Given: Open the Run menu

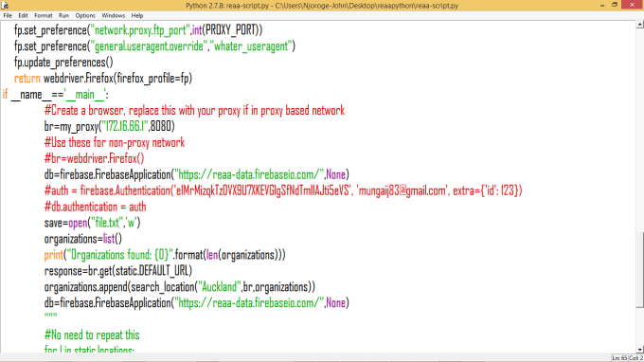Looking at the screenshot, I should (63, 15).
